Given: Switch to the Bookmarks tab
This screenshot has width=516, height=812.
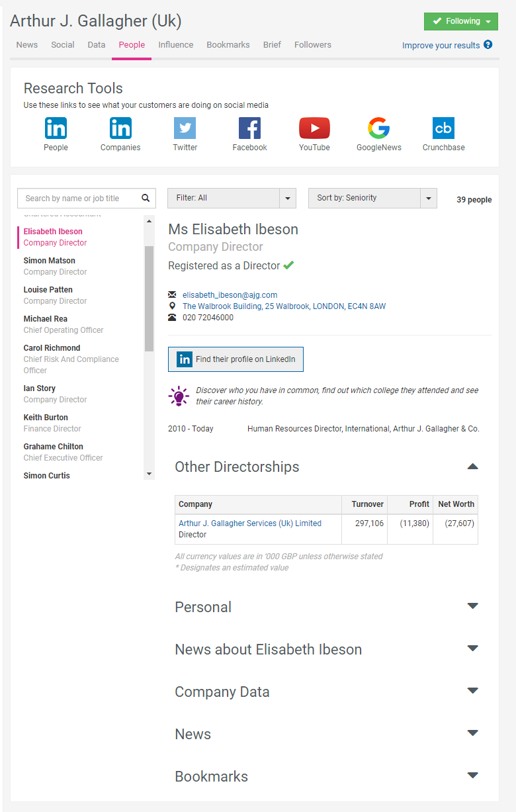Looking at the screenshot, I should tap(228, 45).
